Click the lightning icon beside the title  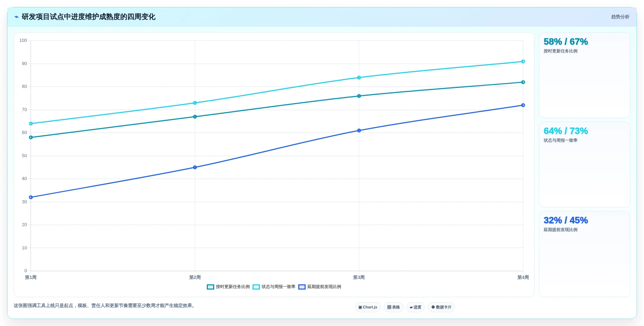click(x=17, y=17)
